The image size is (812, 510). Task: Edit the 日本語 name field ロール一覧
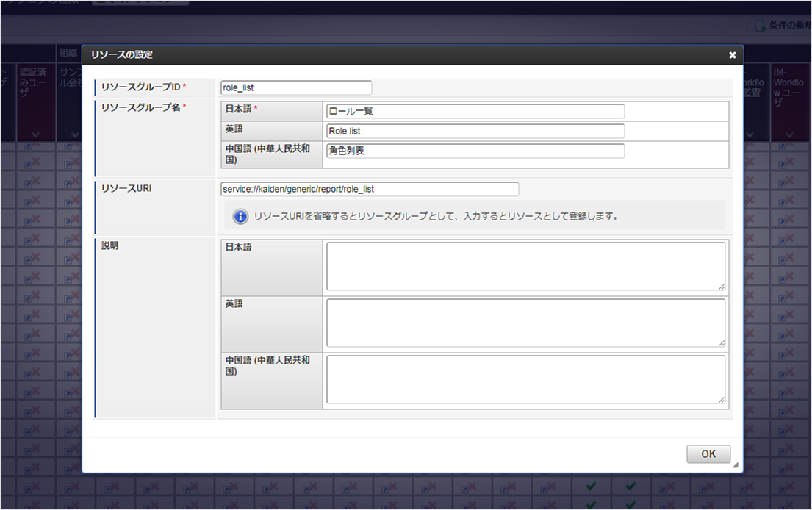pyautogui.click(x=475, y=111)
